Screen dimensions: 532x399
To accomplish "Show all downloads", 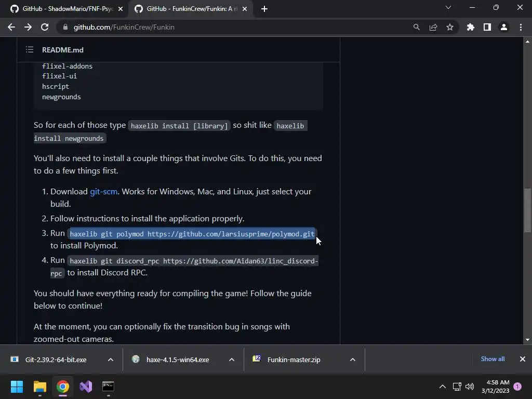I will pyautogui.click(x=493, y=359).
